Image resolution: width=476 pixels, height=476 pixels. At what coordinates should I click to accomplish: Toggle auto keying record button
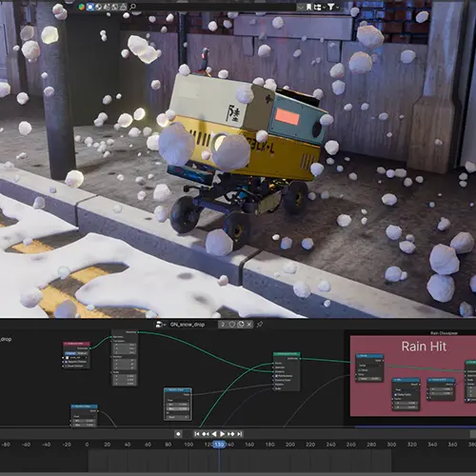[x=178, y=434]
